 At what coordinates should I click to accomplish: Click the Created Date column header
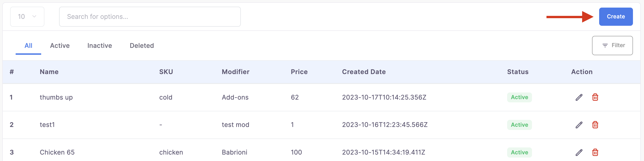[364, 72]
